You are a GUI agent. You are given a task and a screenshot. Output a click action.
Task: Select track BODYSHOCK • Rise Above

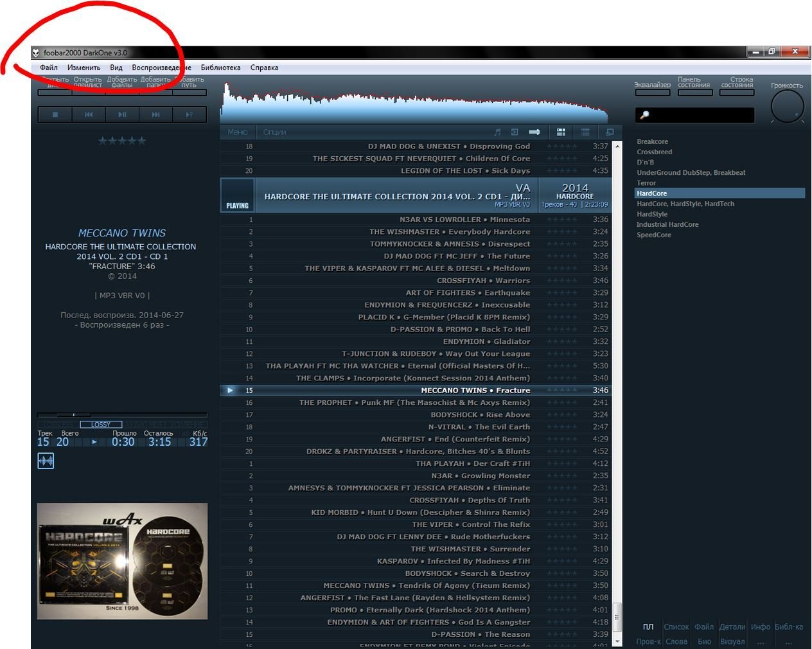click(415, 415)
